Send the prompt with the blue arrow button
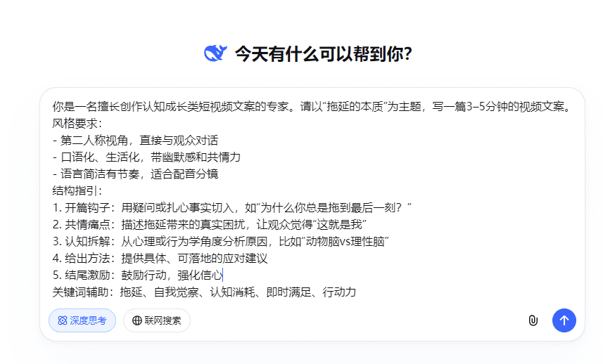This screenshot has width=603, height=364. (564, 320)
